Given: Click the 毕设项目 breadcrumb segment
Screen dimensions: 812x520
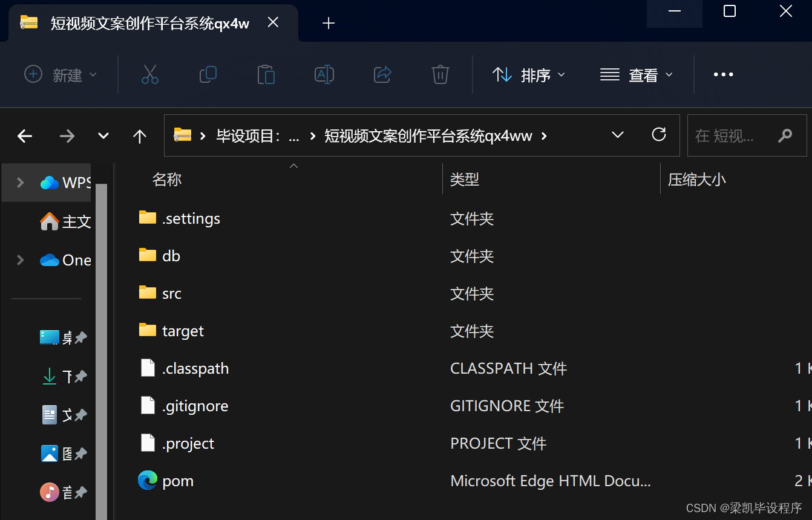Looking at the screenshot, I should 258,136.
